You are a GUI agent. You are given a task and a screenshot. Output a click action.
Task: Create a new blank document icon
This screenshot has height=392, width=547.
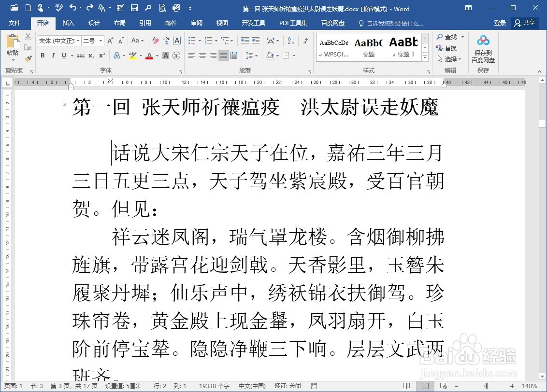[x=28, y=8]
